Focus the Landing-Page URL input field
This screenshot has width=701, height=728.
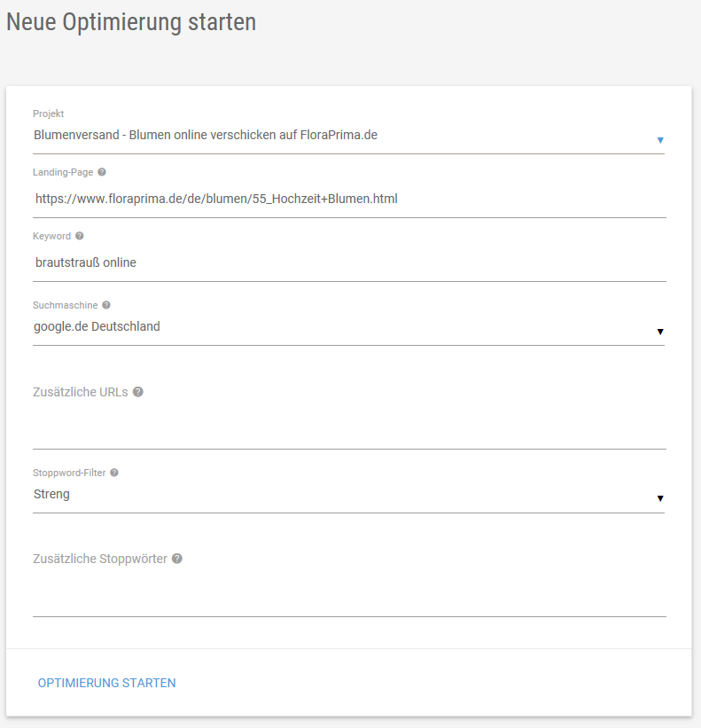click(x=349, y=200)
